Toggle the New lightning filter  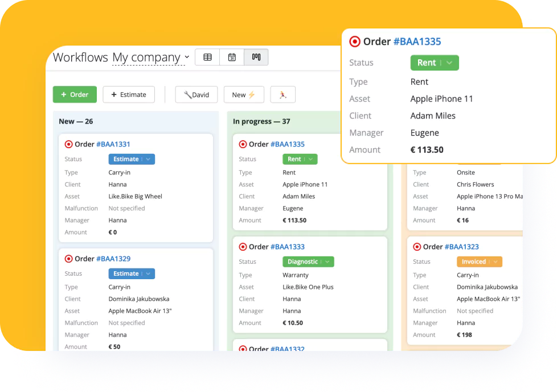(243, 95)
